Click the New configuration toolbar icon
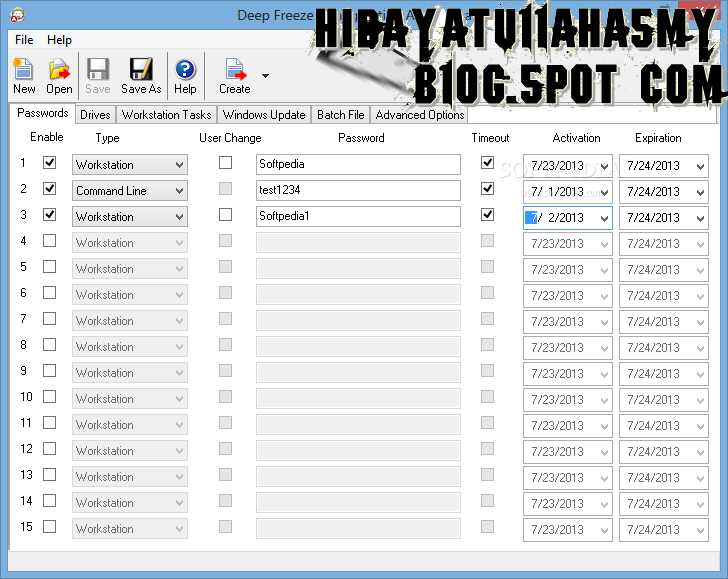 (24, 77)
